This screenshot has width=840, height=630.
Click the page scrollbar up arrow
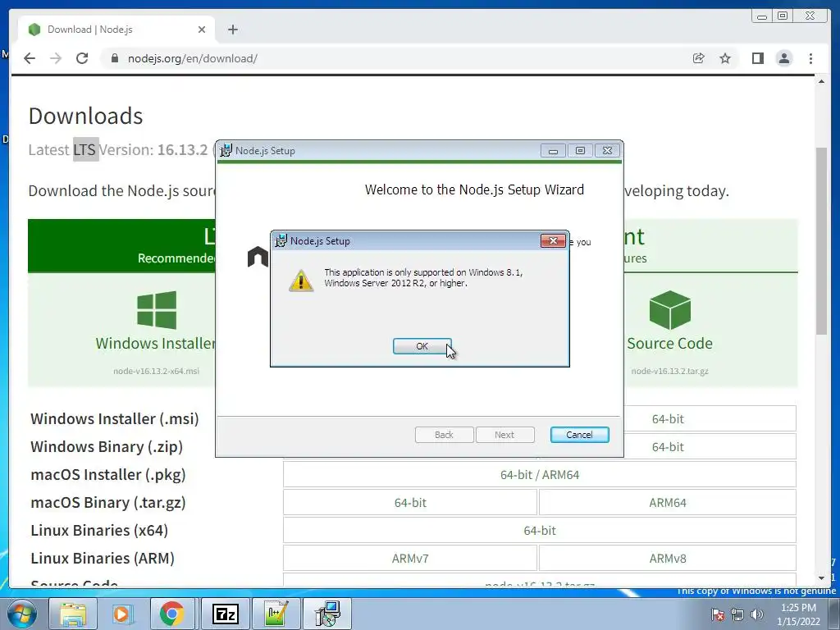coord(821,81)
